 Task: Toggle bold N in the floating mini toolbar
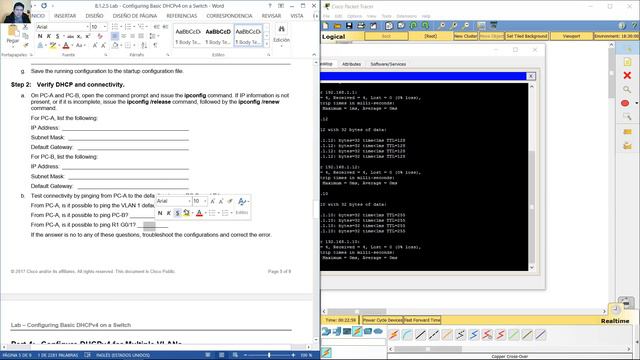pos(160,213)
